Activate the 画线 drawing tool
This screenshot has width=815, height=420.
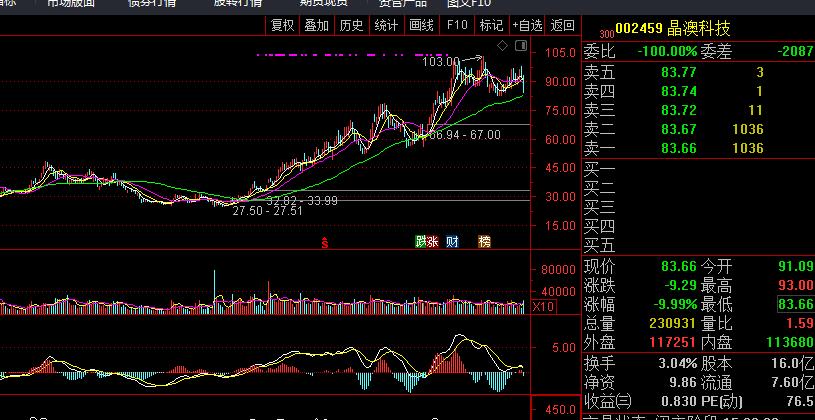[421, 25]
